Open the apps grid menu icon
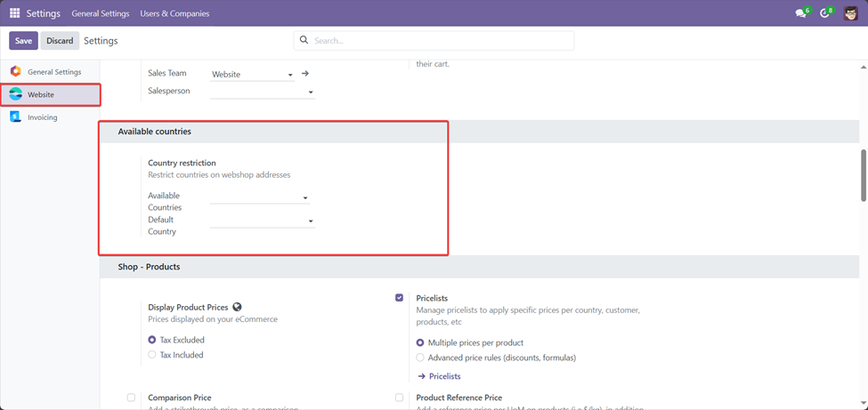 pos(15,13)
